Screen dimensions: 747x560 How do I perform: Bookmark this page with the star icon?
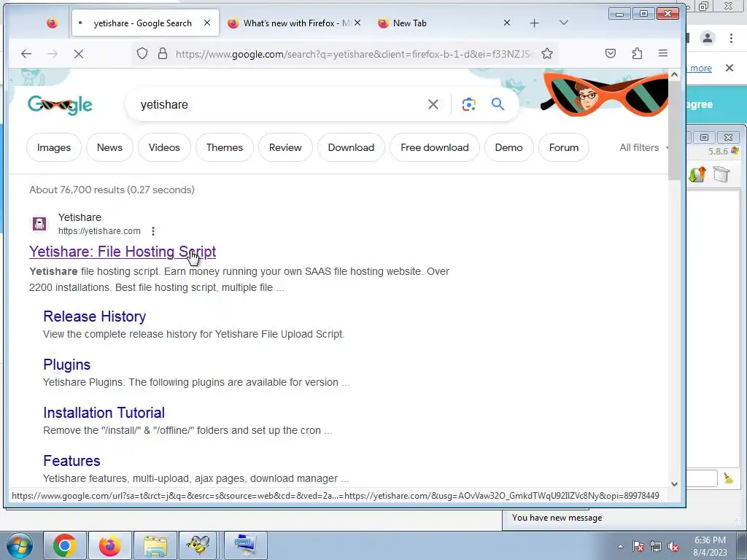coord(547,53)
